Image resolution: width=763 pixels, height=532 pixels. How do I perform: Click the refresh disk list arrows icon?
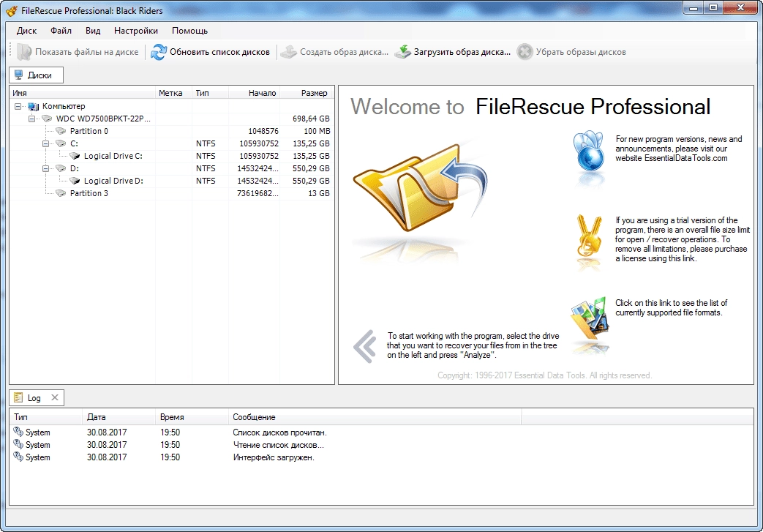(x=159, y=52)
